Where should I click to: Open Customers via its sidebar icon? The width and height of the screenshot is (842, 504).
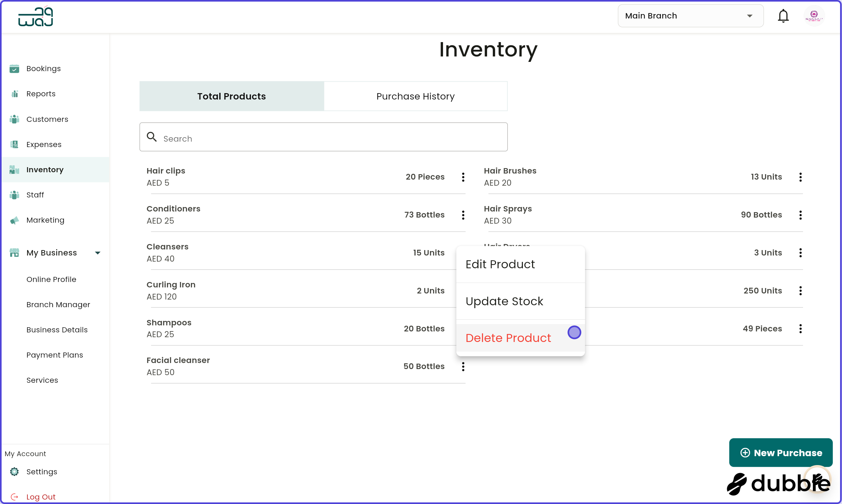(x=14, y=119)
